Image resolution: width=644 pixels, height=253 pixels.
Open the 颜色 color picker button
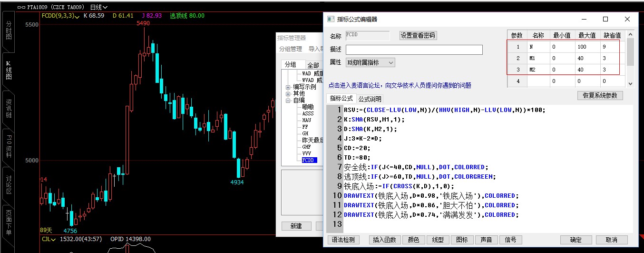[413, 240]
